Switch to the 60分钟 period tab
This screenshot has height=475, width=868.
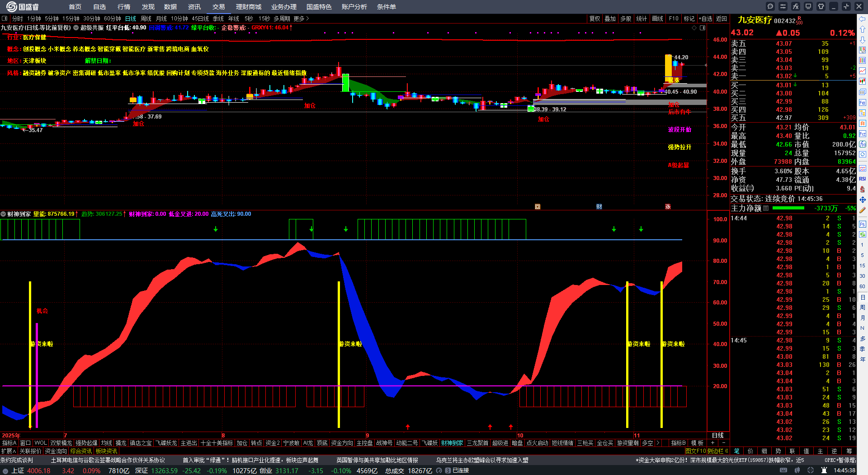pos(113,19)
